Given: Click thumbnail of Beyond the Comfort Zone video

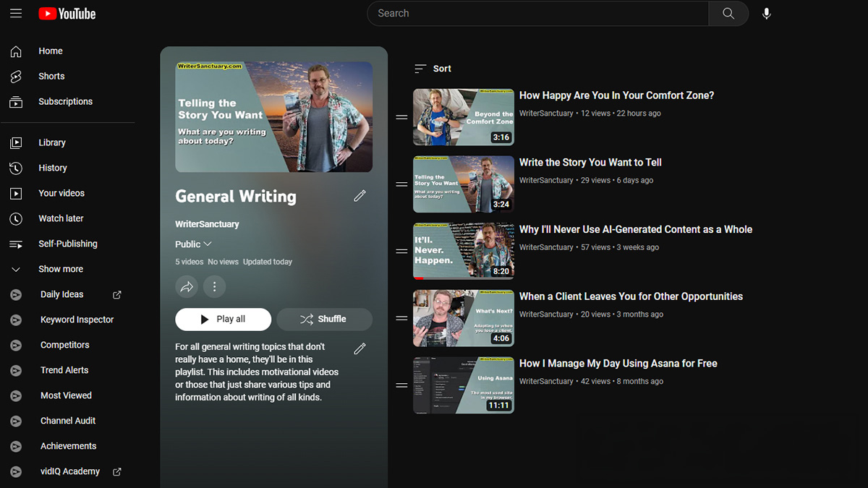Looking at the screenshot, I should click(x=464, y=117).
